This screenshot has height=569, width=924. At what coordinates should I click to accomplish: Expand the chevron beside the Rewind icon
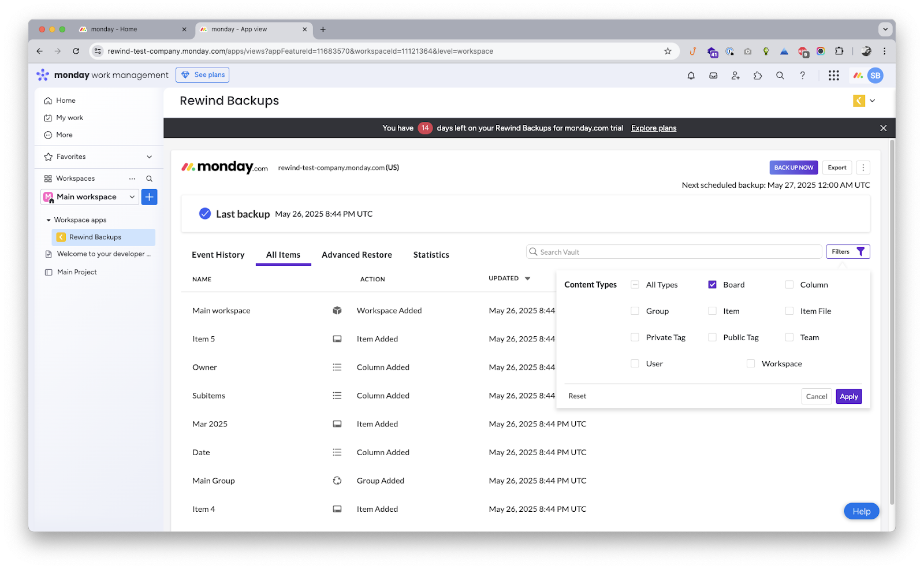(x=872, y=101)
